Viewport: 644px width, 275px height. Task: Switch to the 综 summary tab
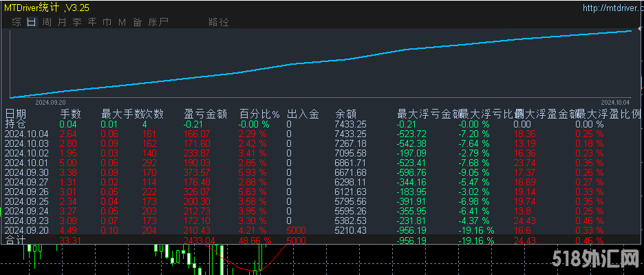[x=17, y=22]
